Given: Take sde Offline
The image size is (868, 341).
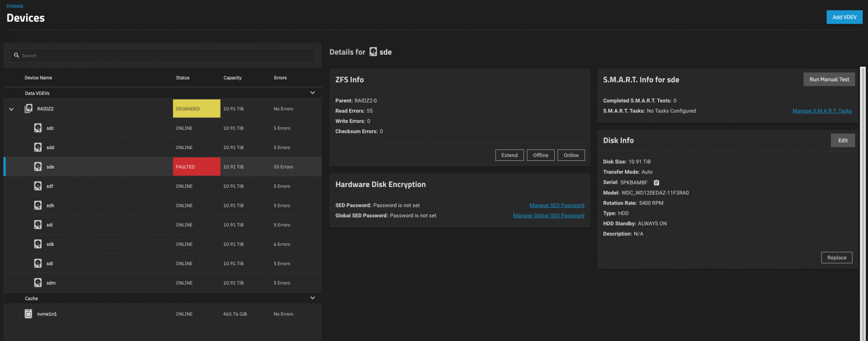Looking at the screenshot, I should coord(540,155).
